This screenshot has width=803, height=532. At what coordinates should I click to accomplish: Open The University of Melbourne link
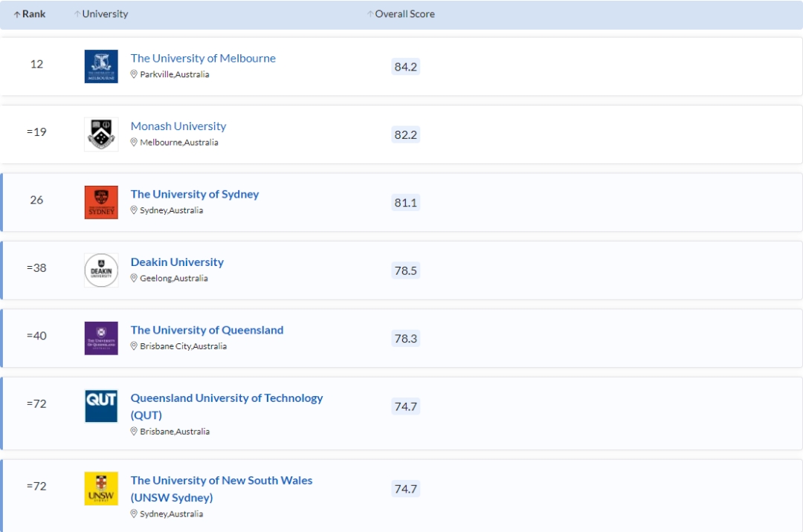[203, 58]
